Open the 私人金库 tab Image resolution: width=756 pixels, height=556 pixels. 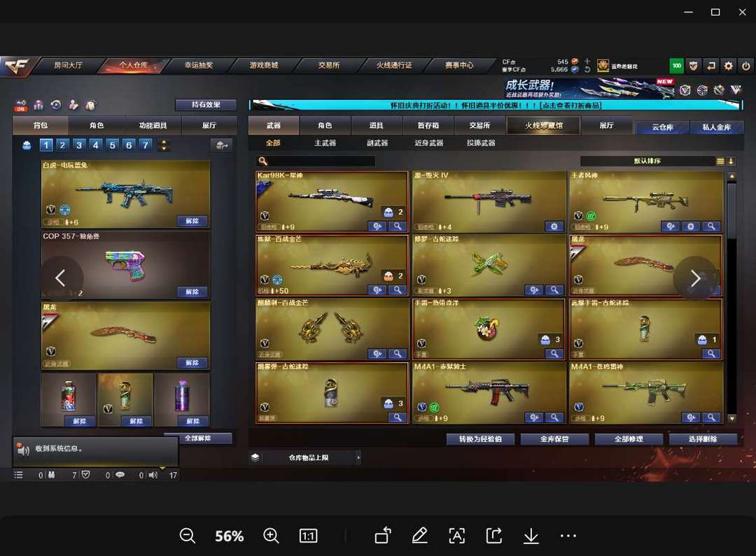(x=717, y=127)
